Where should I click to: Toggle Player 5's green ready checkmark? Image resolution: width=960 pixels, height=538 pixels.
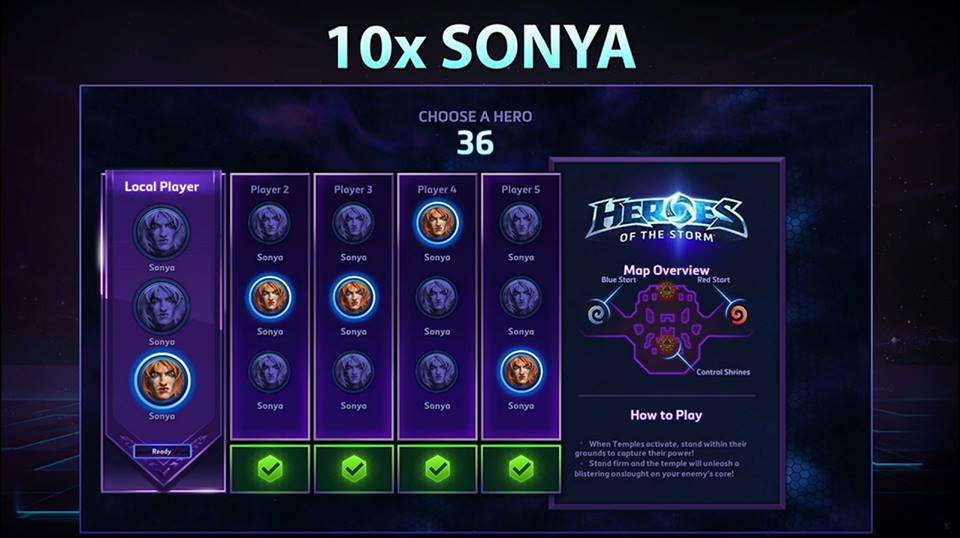521,469
